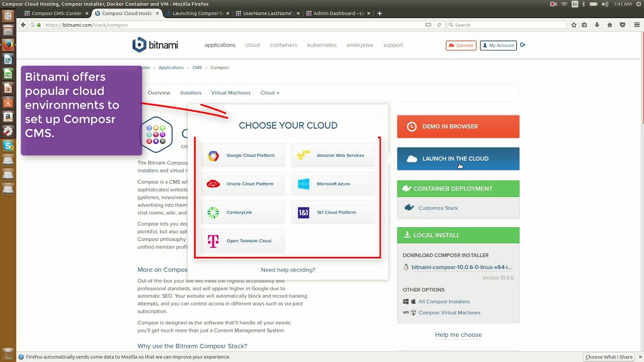Toggle reader view icon in address bar
This screenshot has width=644, height=362.
428,25
